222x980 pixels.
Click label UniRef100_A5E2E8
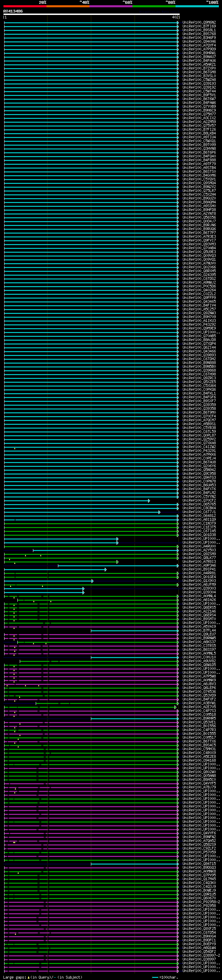click(x=199, y=757)
